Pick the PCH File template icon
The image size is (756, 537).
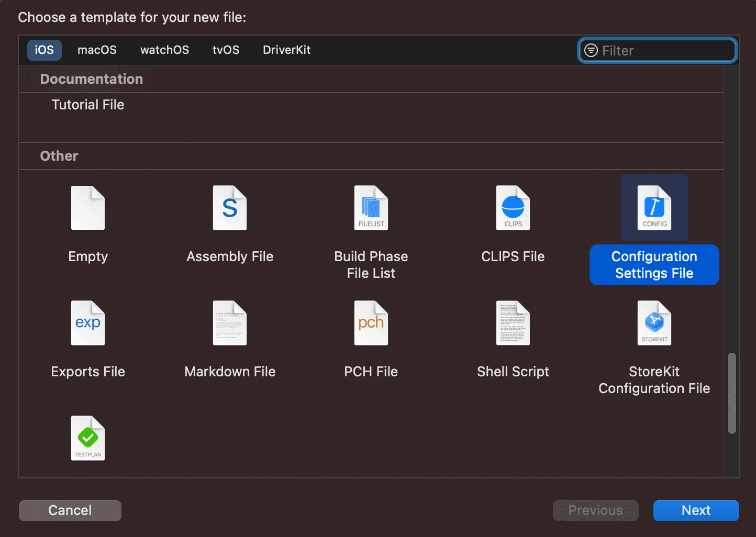click(371, 323)
